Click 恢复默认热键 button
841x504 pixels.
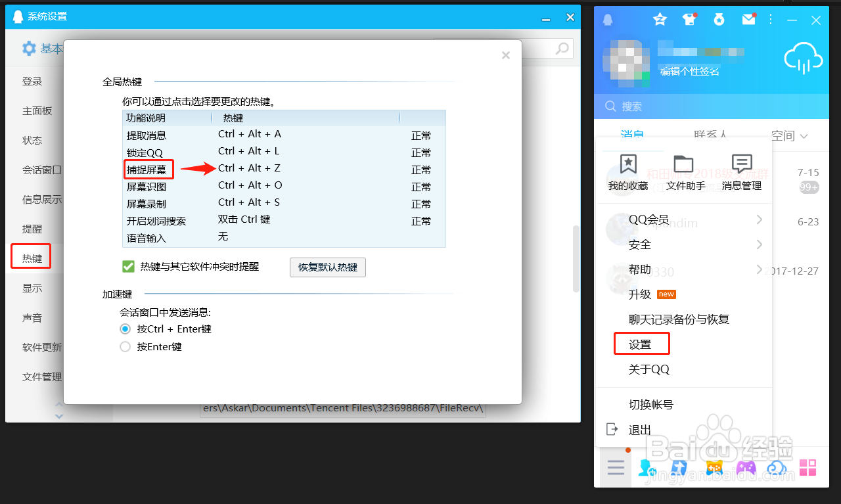point(328,267)
